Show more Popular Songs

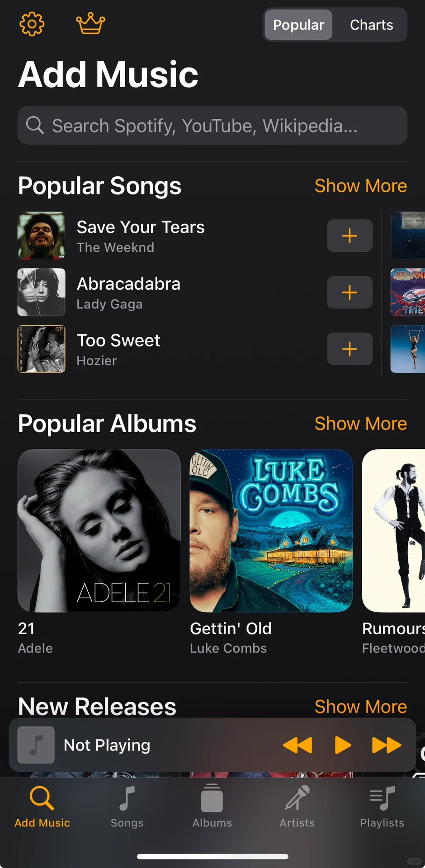click(x=361, y=186)
